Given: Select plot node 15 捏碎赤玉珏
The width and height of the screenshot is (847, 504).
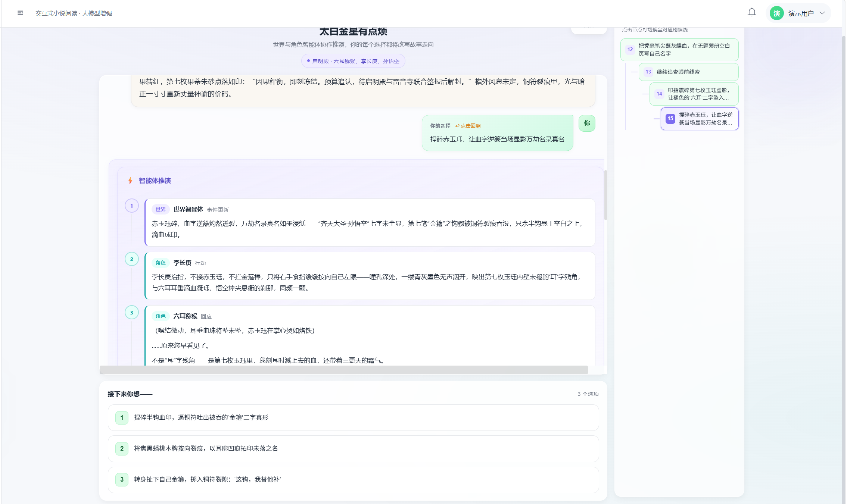Looking at the screenshot, I should (x=700, y=119).
